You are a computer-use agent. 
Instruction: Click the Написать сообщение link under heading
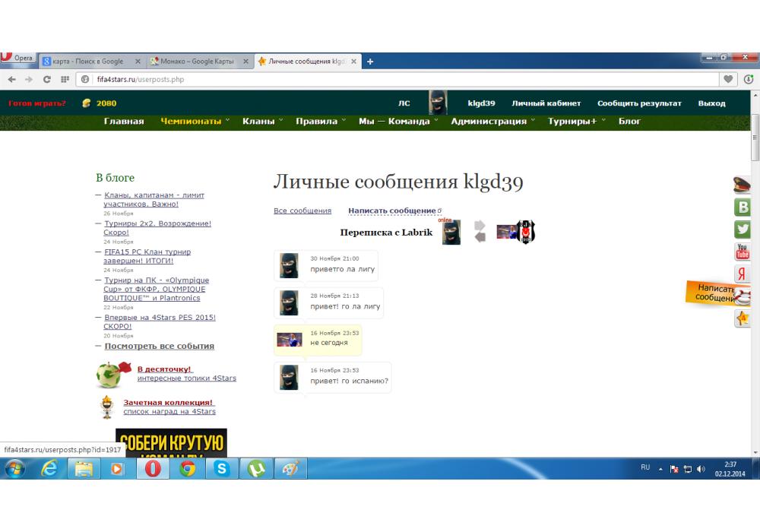click(392, 211)
